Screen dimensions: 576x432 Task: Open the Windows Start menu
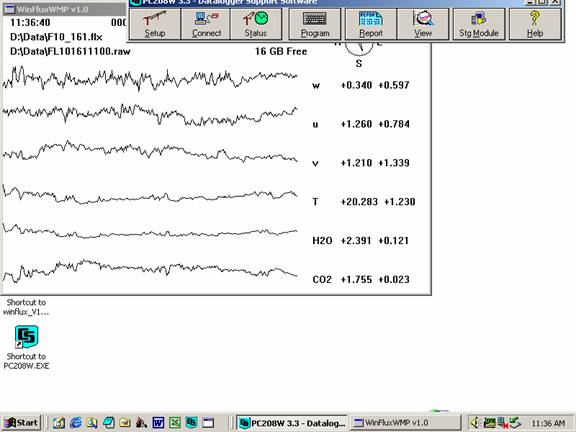[21, 423]
